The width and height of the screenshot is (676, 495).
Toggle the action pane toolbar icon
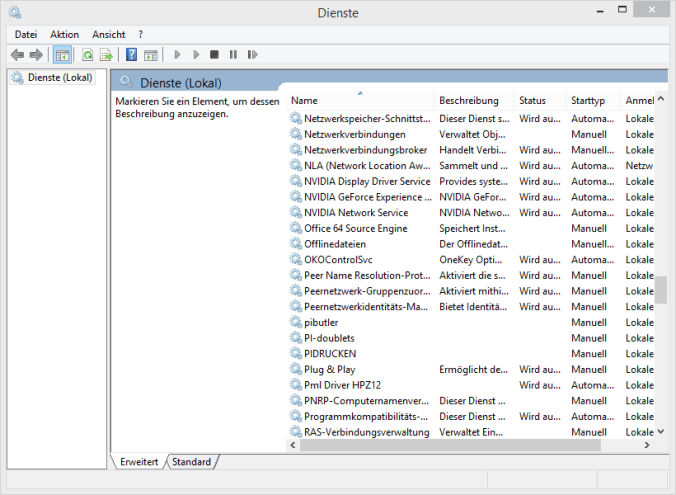[x=150, y=55]
